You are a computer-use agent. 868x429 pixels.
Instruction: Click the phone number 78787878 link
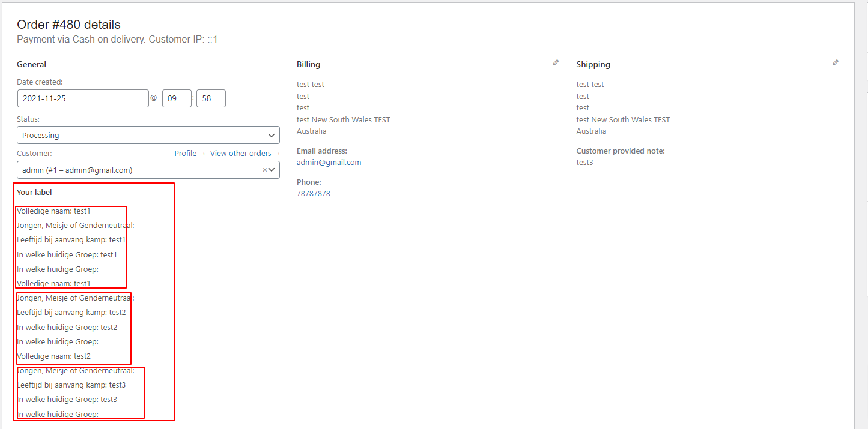pos(313,194)
